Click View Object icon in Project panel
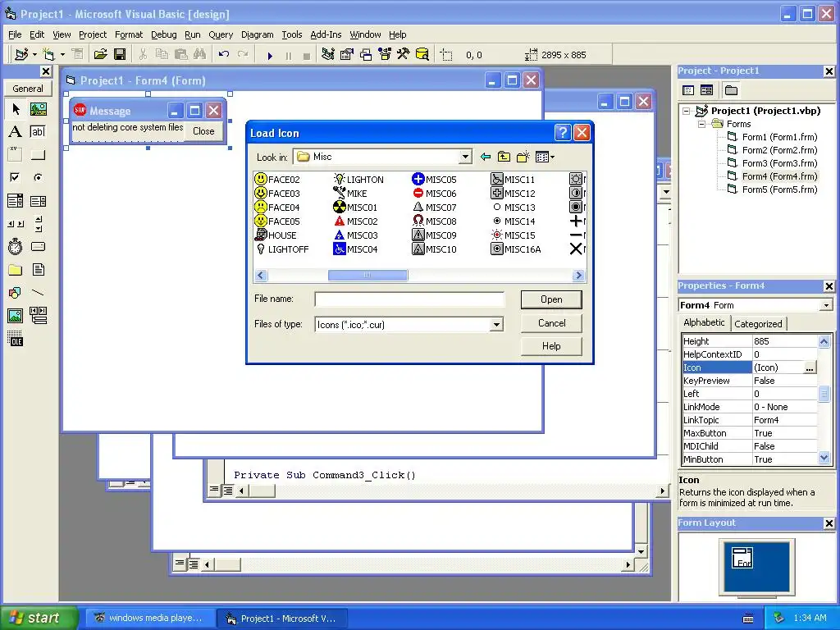Viewport: 840px width, 630px height. tap(707, 90)
